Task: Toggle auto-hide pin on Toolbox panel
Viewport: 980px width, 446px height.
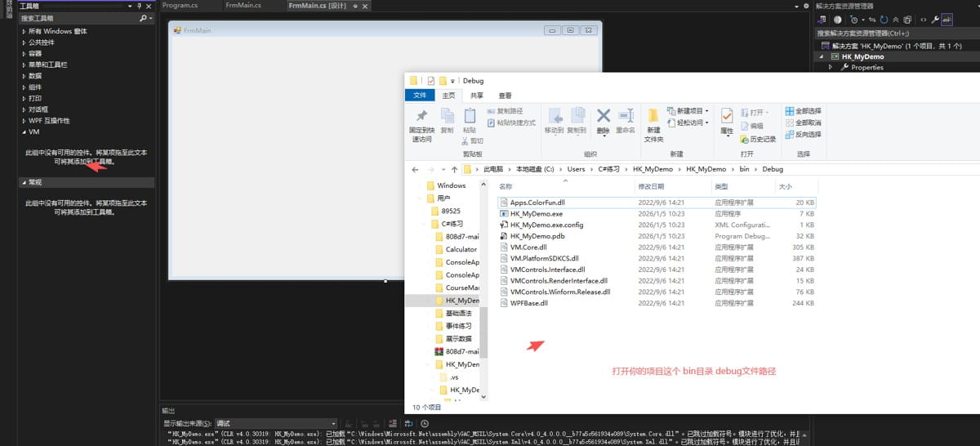Action: point(139,6)
